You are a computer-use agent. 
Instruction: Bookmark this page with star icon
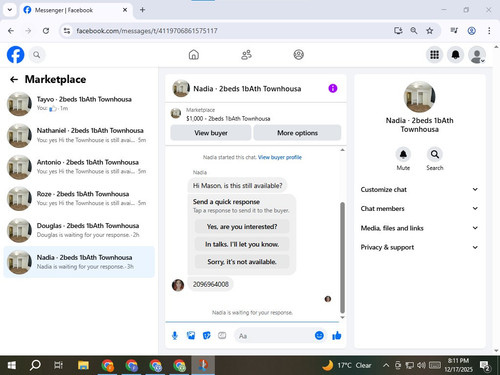tap(430, 31)
